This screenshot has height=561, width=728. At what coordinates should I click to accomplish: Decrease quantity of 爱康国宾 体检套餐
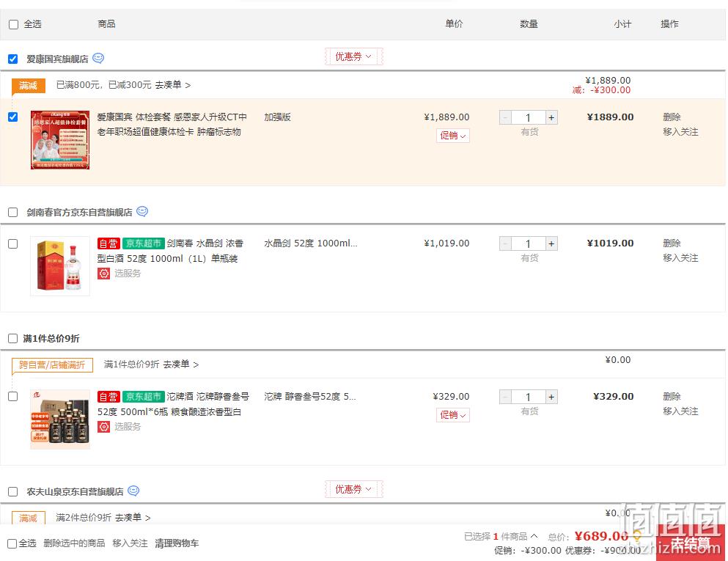pos(506,117)
